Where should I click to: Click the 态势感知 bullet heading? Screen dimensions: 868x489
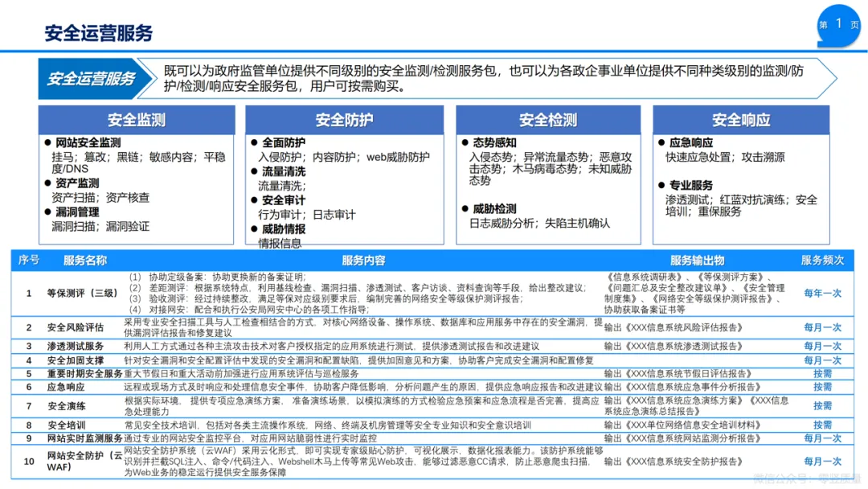[x=493, y=143]
